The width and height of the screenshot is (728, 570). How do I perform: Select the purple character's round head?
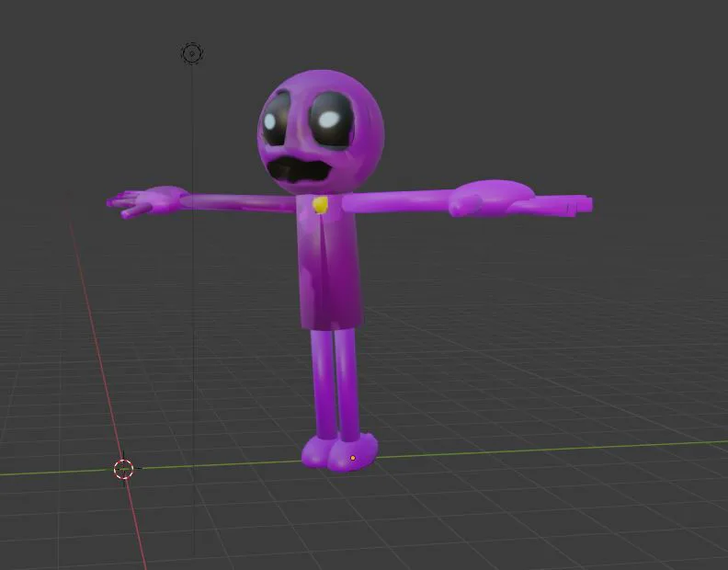321,132
